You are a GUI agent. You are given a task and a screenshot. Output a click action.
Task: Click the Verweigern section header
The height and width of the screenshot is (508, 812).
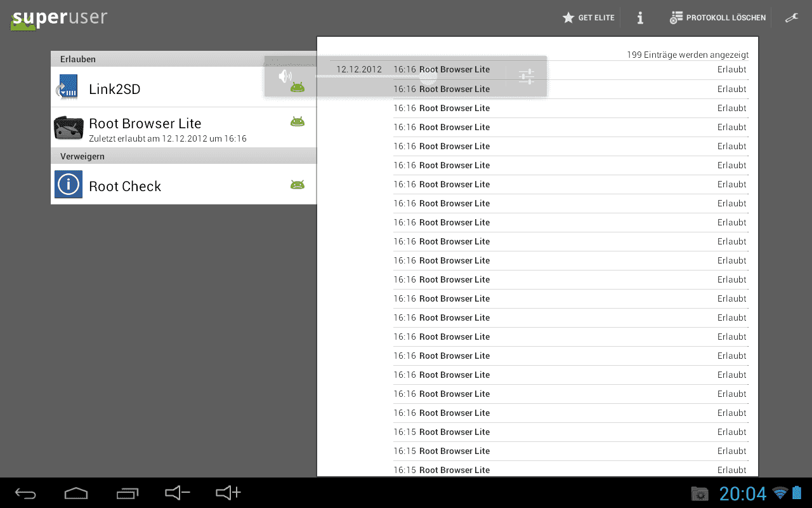183,156
